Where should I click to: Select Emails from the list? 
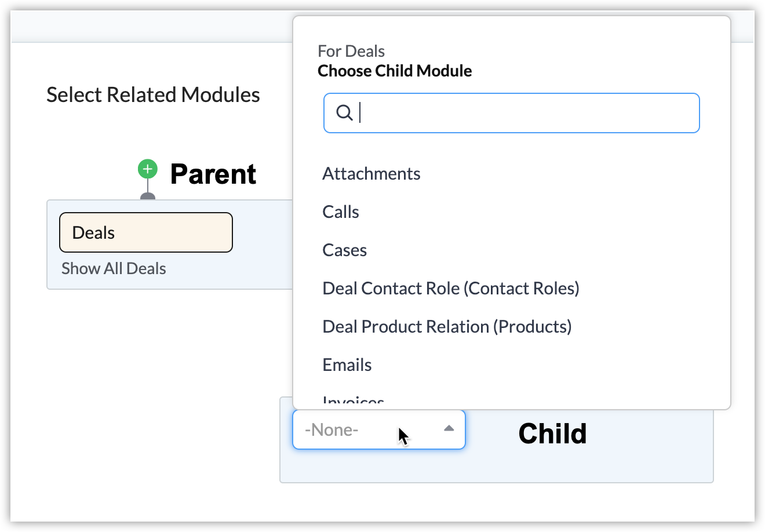point(347,365)
